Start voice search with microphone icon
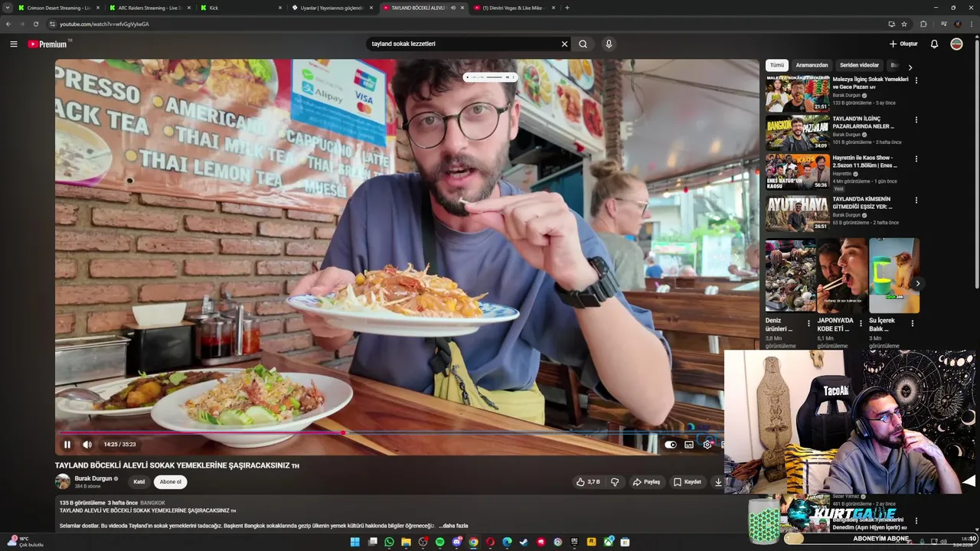Image resolution: width=980 pixels, height=551 pixels. (x=609, y=44)
